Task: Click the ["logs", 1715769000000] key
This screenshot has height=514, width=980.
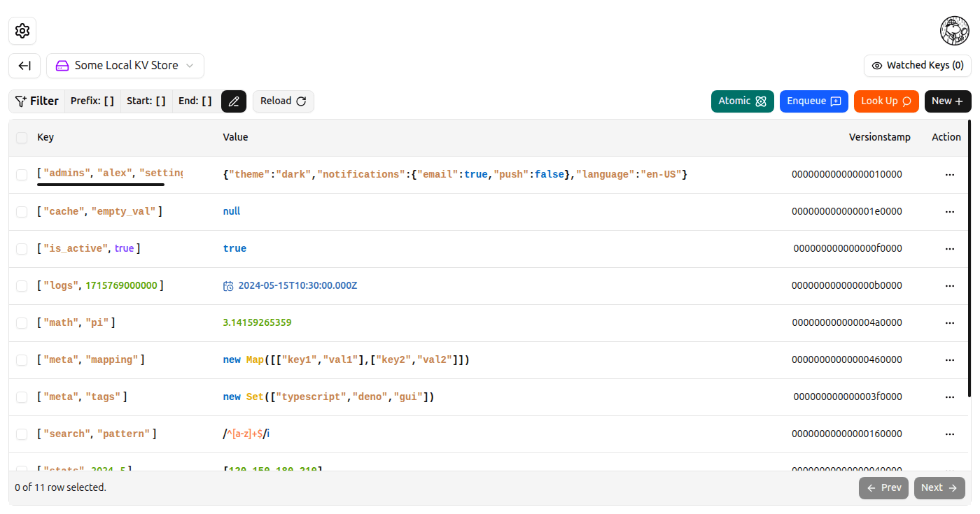Action: tap(101, 286)
